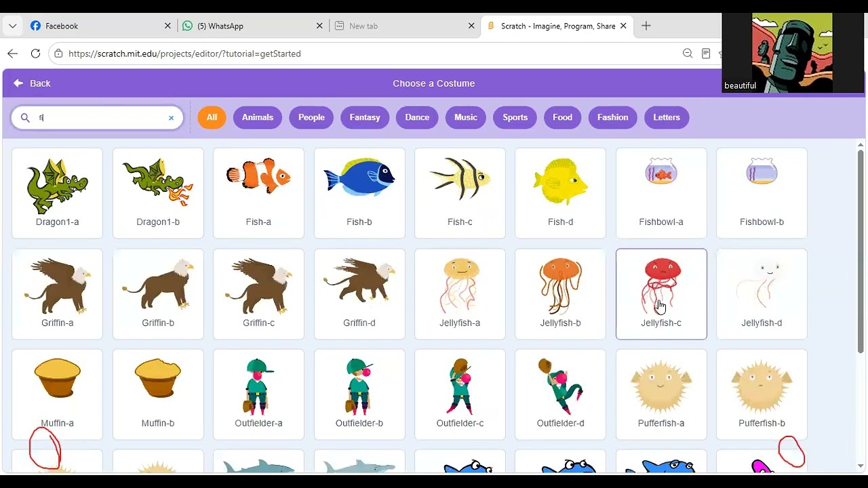Screen dimensions: 868x488
Task: Choose the Jellyfish-c costume
Action: tap(661, 294)
